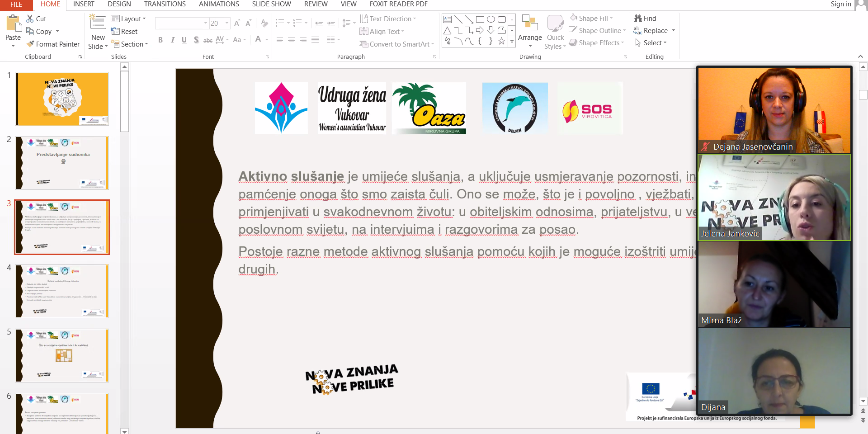This screenshot has height=434, width=868.
Task: Toggle bold formatting
Action: click(x=160, y=40)
